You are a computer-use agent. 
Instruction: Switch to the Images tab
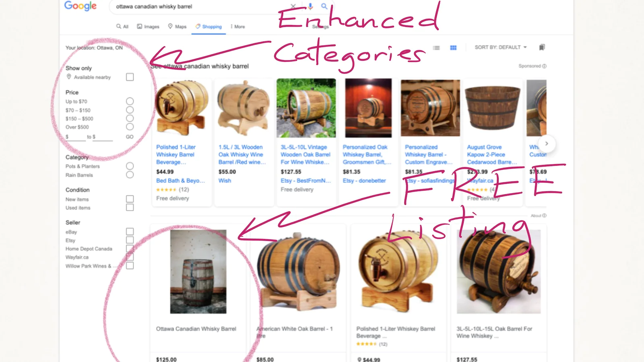pos(148,27)
